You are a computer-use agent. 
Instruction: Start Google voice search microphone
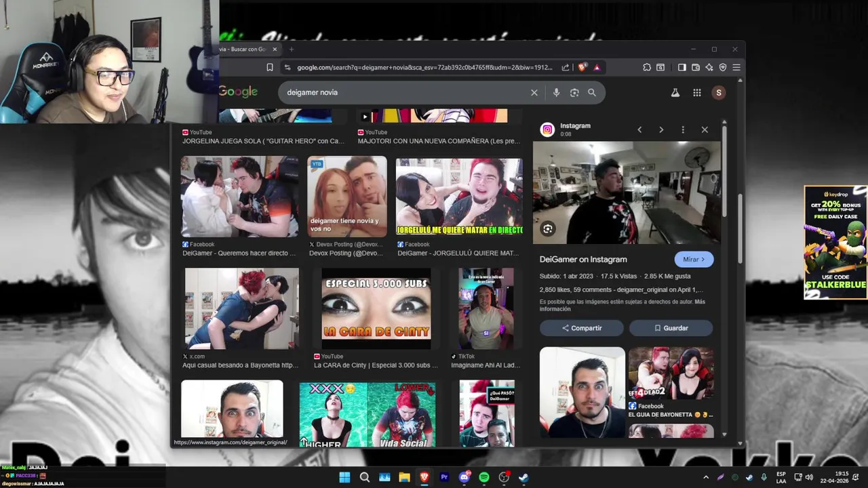click(556, 92)
